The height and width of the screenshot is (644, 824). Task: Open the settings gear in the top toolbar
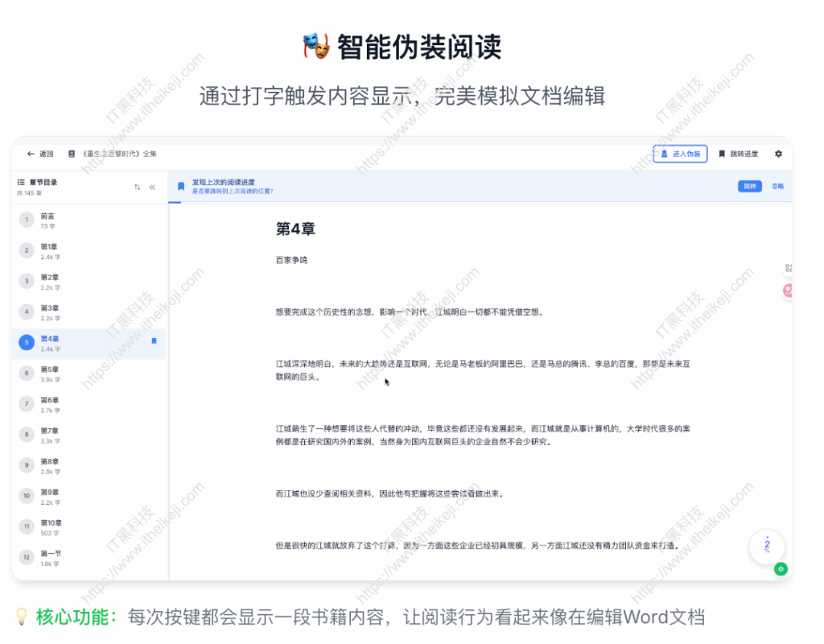pos(778,154)
